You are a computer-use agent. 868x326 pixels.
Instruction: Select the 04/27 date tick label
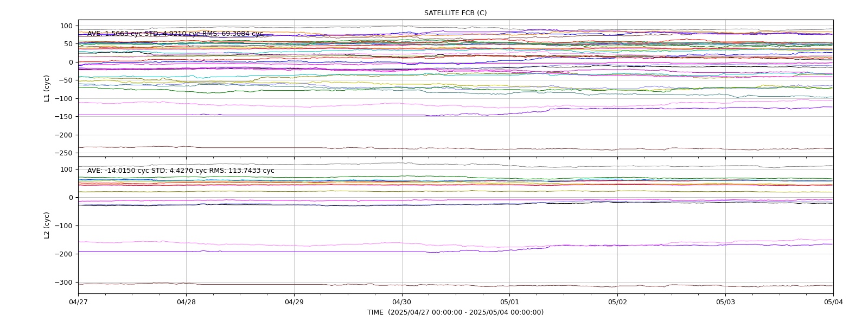tap(78, 302)
